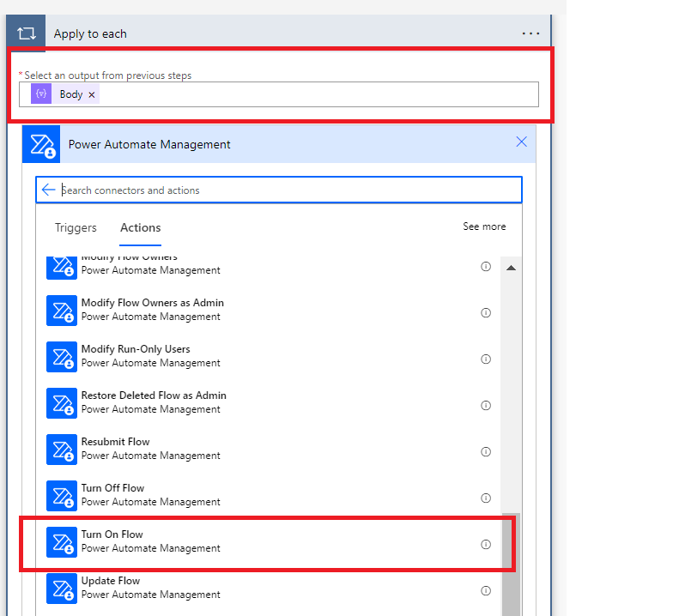Click the Turn On Flow icon

pos(62,542)
